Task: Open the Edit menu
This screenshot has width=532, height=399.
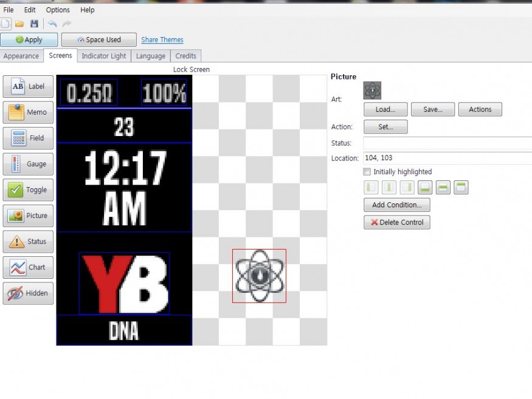Action: tap(30, 10)
